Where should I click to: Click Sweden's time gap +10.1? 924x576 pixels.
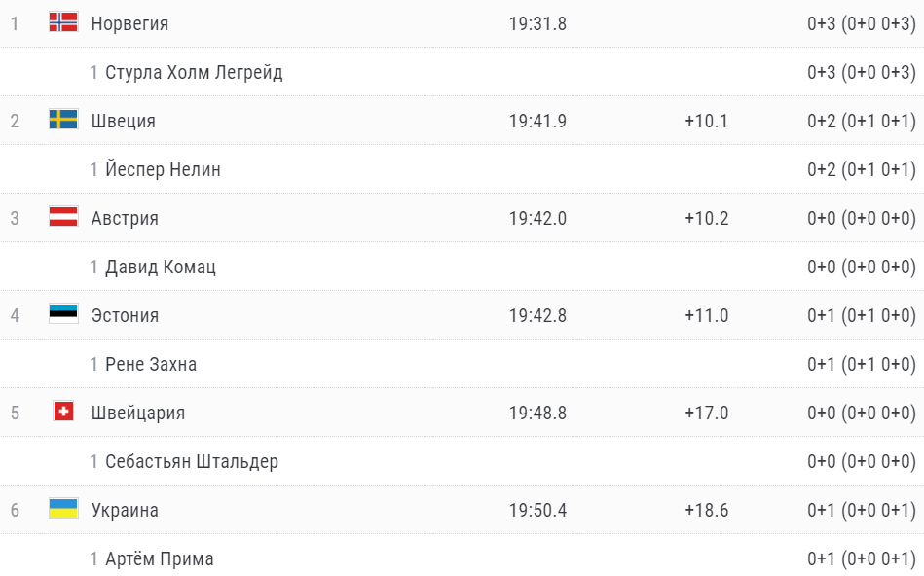(706, 121)
